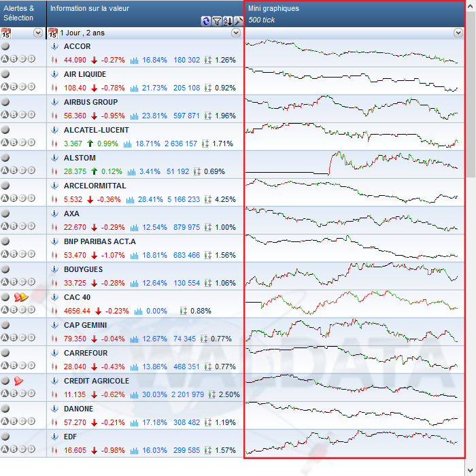Toggle list B for AIR LIQUIDE

(14, 86)
